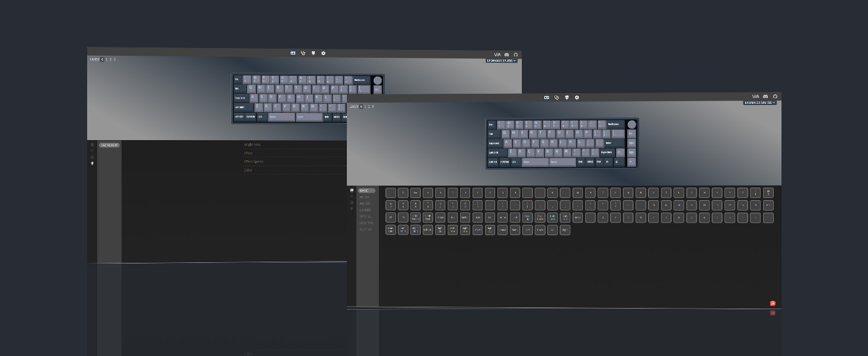
Task: Open the keymap Configure keyboard icon
Action: [x=546, y=97]
